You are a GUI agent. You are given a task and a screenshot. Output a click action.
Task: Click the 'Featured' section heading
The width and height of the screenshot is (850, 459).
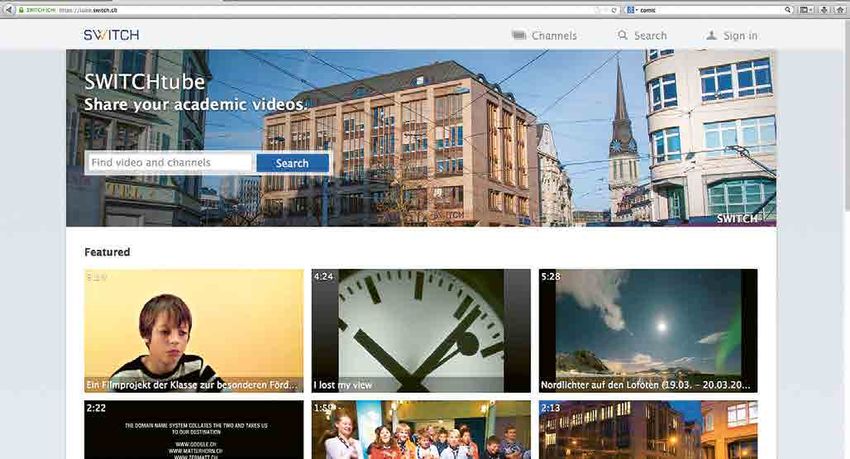(107, 252)
